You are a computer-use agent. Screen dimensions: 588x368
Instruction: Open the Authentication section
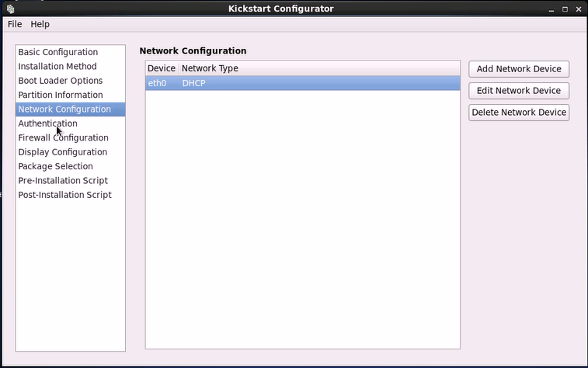click(x=70, y=123)
